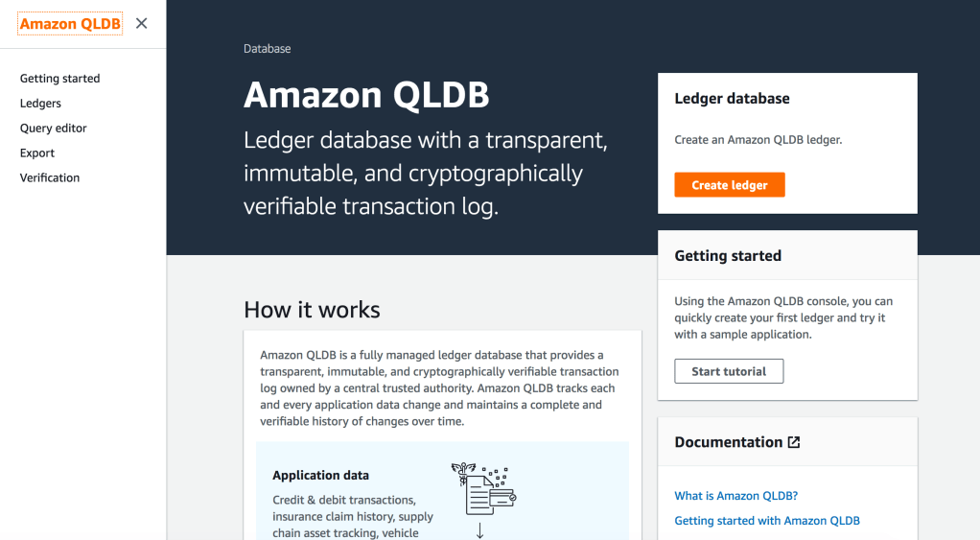Click the Application data document illustration

(x=483, y=488)
